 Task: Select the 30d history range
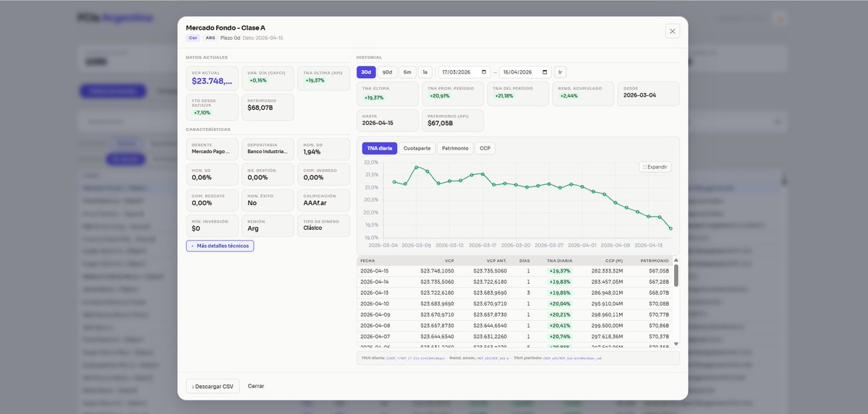(x=366, y=72)
